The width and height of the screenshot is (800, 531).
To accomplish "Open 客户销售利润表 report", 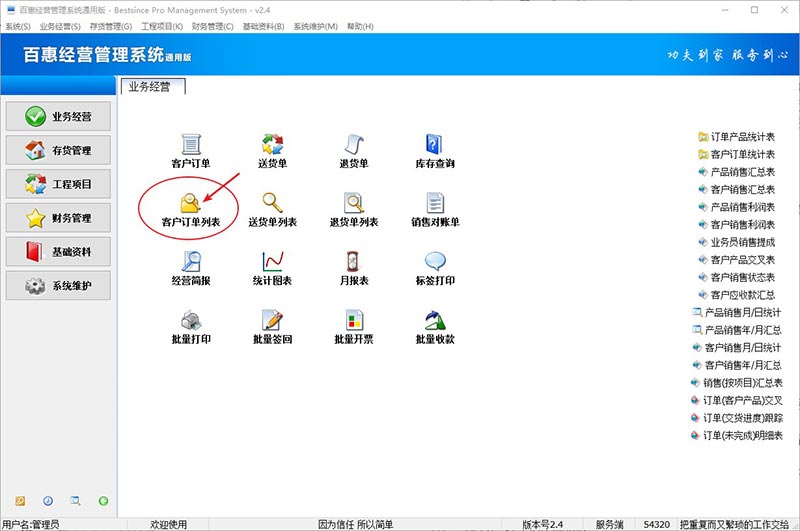I will (736, 224).
